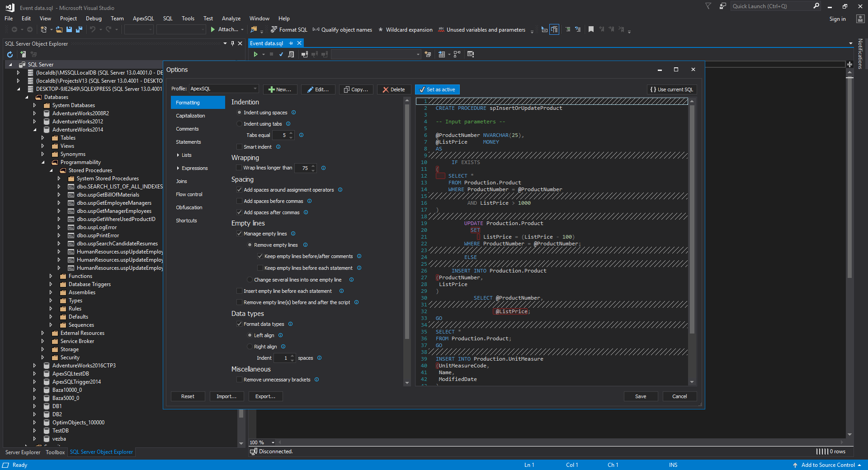Image resolution: width=868 pixels, height=470 pixels.
Task: Open the ApexSQL menu
Action: (143, 19)
